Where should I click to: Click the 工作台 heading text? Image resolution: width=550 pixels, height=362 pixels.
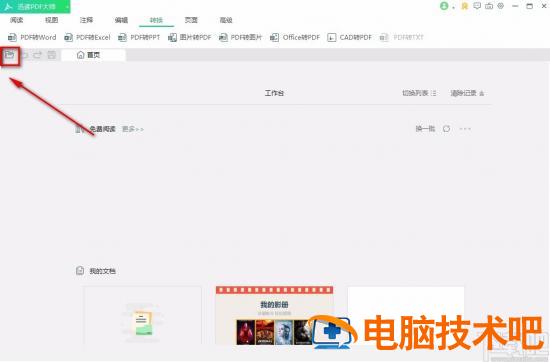(274, 93)
